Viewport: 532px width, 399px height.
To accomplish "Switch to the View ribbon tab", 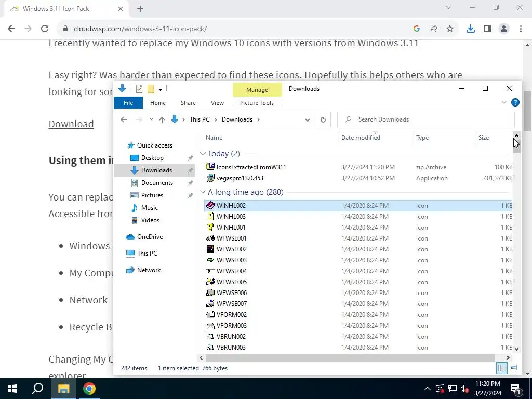I will click(x=217, y=103).
